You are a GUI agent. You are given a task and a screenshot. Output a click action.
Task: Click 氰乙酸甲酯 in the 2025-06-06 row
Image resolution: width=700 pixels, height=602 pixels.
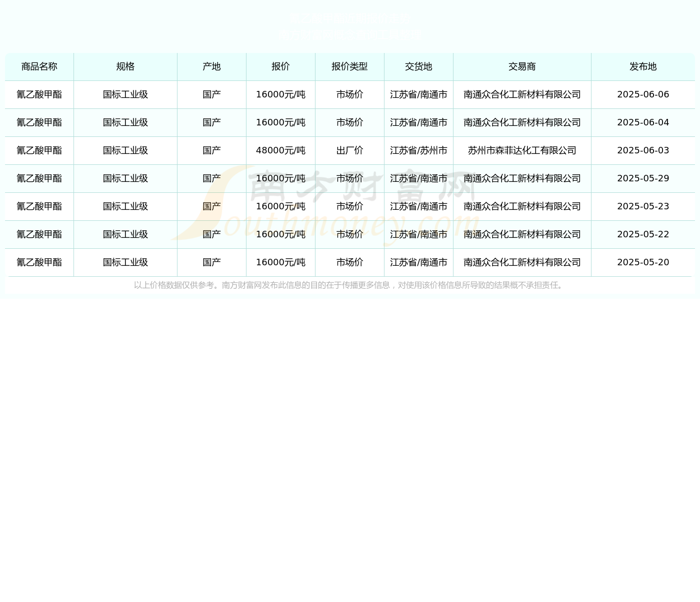(39, 94)
